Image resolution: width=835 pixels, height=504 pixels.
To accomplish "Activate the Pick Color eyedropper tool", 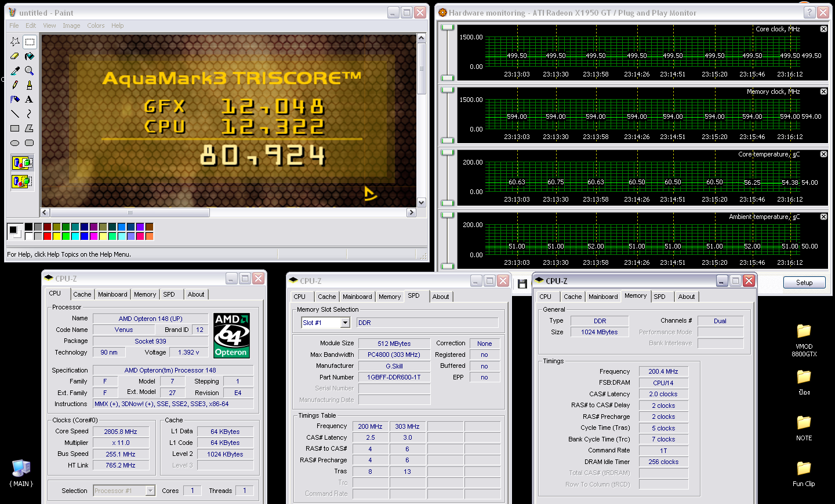I will [x=15, y=71].
